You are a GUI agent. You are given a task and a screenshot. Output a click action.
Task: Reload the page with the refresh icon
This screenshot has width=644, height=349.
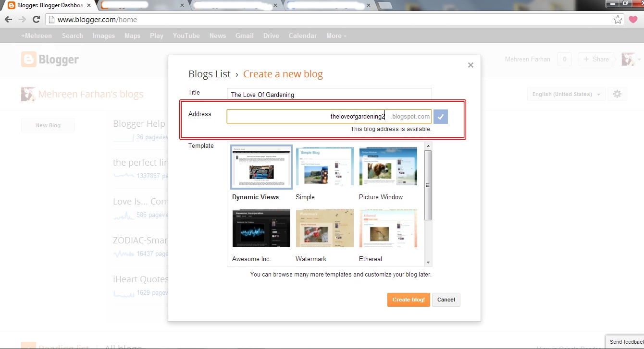click(36, 19)
